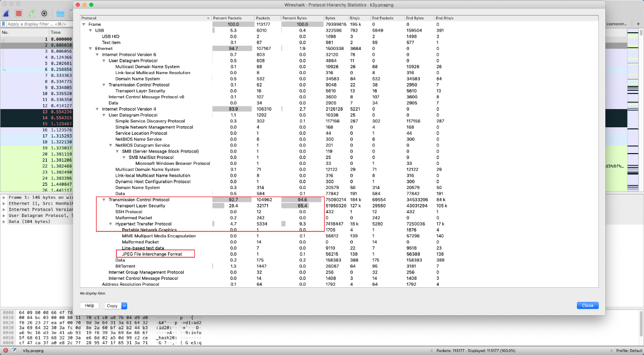The width and height of the screenshot is (644, 355).
Task: Select Simple Service Discovery Protocol row
Action: coord(339,121)
